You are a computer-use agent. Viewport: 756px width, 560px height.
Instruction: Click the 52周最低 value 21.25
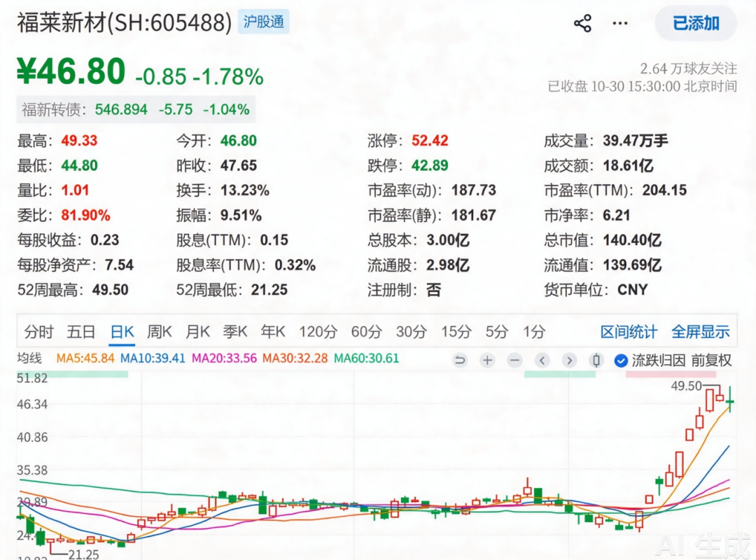pos(269,290)
